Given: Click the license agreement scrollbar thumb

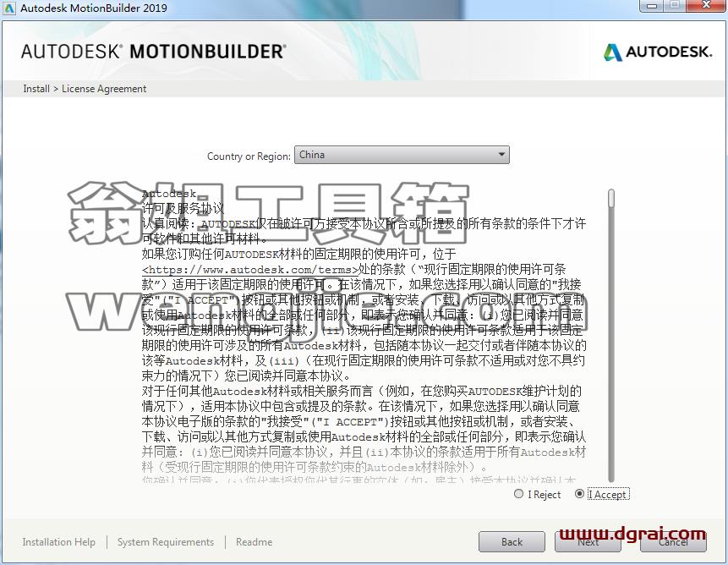Looking at the screenshot, I should click(x=611, y=198).
